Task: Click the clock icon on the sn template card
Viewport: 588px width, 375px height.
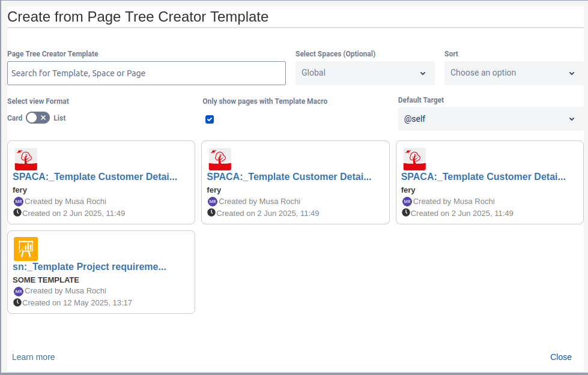Action: coord(17,302)
